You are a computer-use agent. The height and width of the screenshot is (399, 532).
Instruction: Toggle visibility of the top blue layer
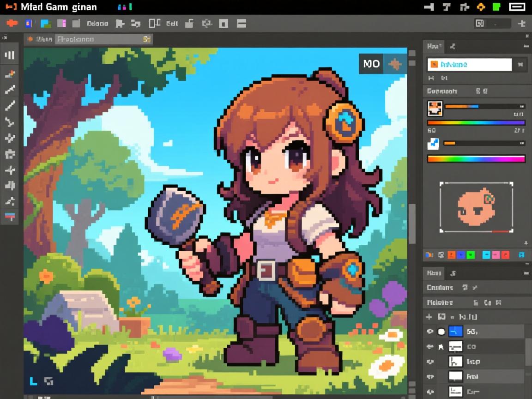(x=430, y=331)
